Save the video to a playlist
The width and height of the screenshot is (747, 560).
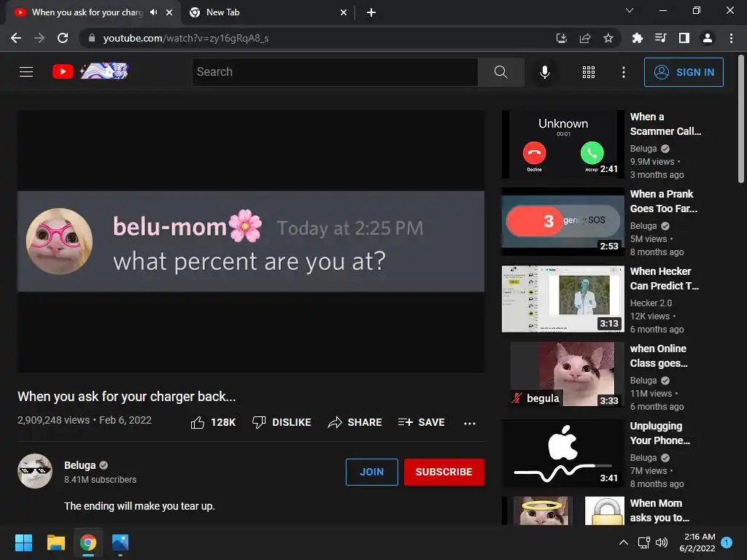pyautogui.click(x=421, y=422)
